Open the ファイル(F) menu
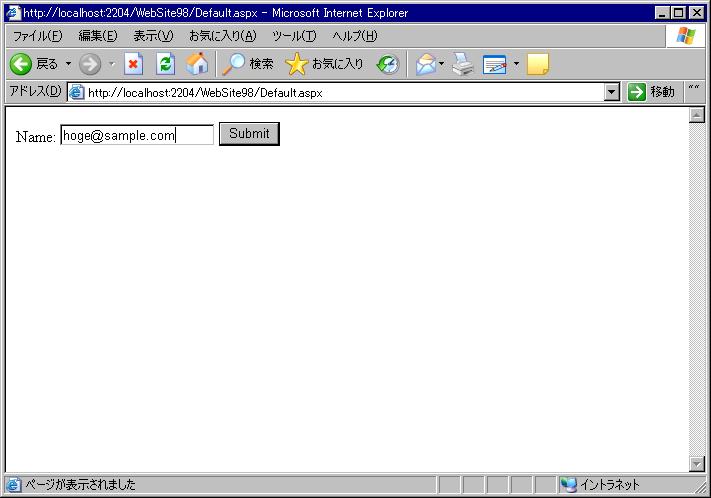The height and width of the screenshot is (498, 711). click(x=37, y=36)
